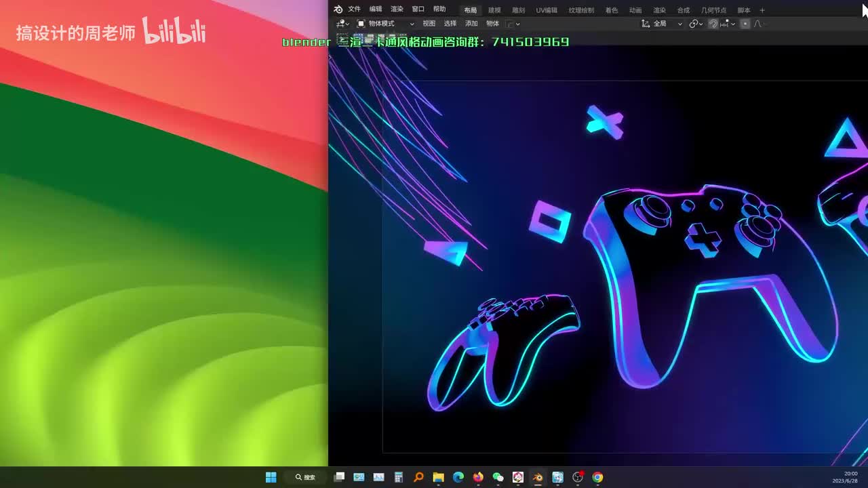Switch to the 脚本 workspace tab

point(744,10)
